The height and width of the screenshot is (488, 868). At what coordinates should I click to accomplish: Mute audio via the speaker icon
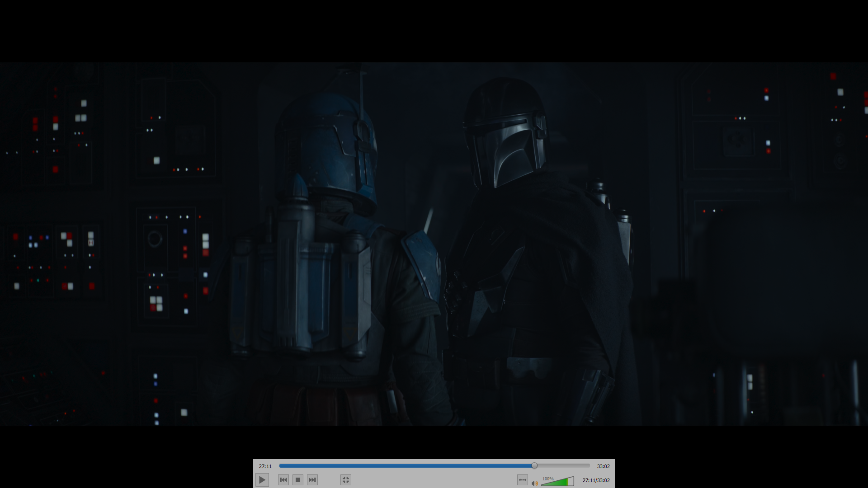(535, 483)
